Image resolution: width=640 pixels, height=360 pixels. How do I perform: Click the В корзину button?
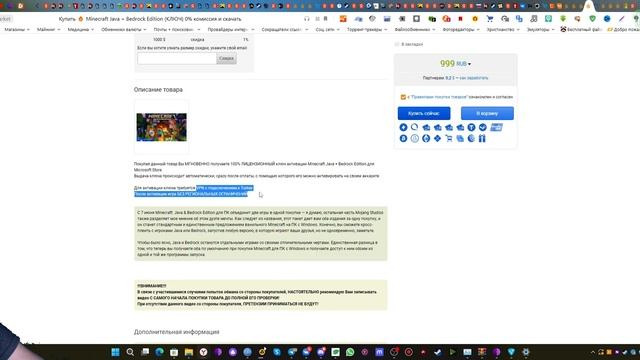coord(487,113)
